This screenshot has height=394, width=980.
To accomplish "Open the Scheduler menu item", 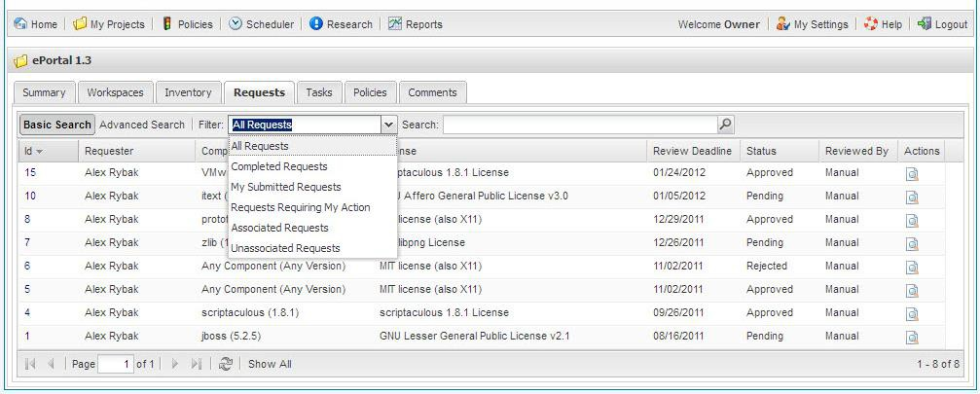I will (261, 24).
